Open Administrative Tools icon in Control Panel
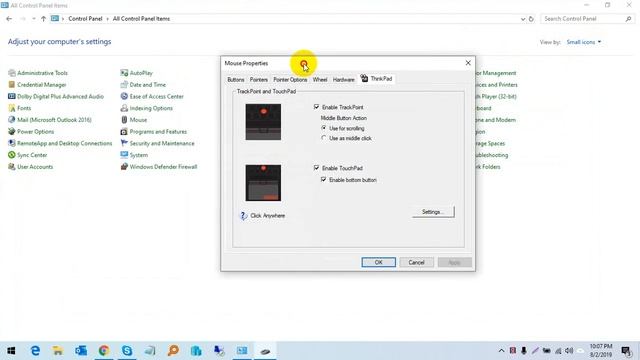 12,73
